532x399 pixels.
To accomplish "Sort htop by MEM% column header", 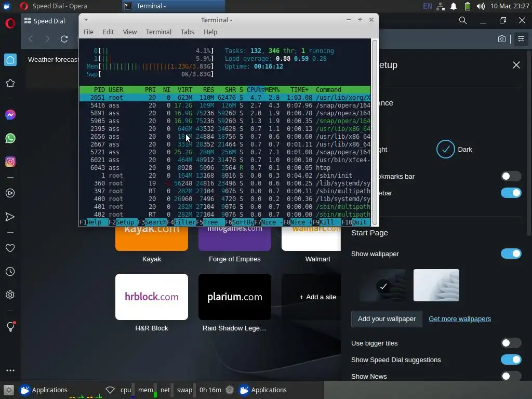I will 272,89.
